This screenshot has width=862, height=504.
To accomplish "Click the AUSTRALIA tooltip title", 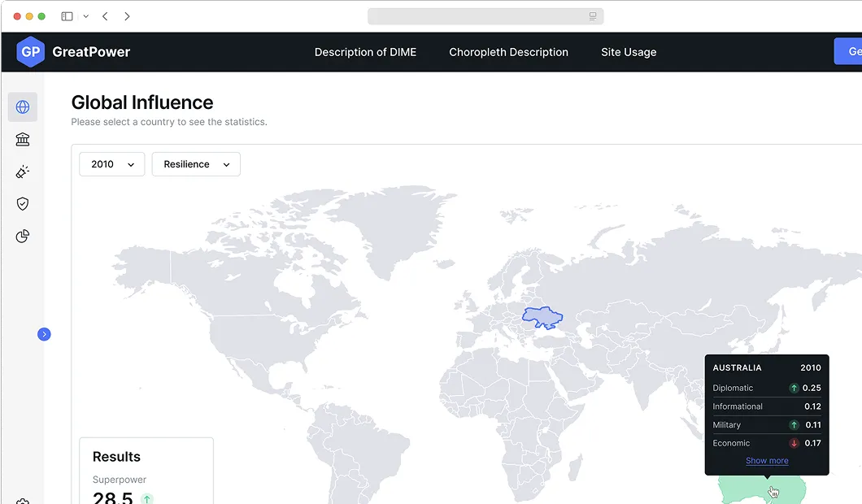I will [x=737, y=367].
